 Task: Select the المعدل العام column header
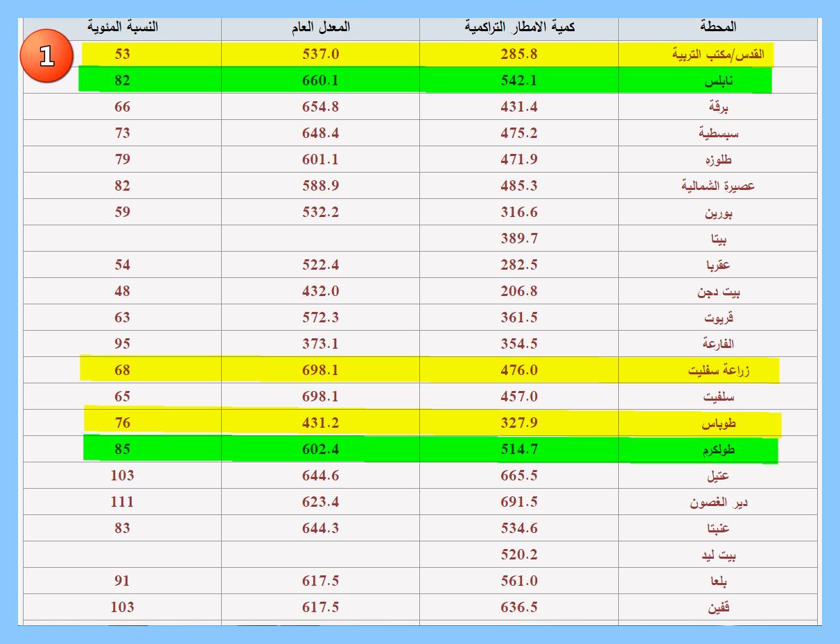point(320,27)
